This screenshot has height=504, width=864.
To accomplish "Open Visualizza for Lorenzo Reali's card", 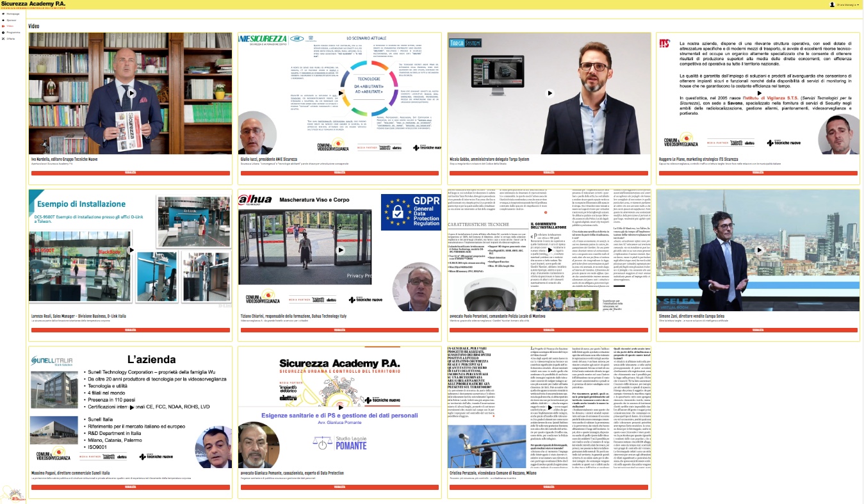I will coord(131,330).
